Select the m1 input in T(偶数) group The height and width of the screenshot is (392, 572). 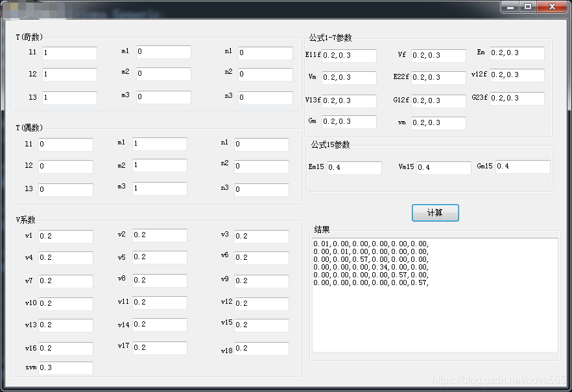160,144
